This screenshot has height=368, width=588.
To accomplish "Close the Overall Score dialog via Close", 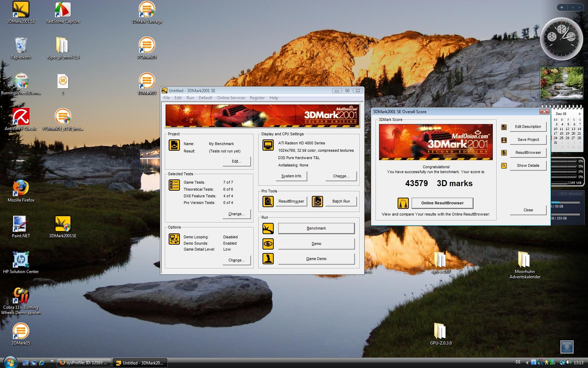I will tap(528, 210).
